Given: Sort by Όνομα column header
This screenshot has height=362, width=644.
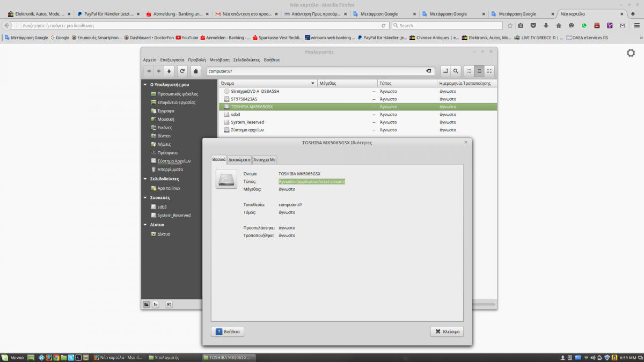Looking at the screenshot, I should pyautogui.click(x=268, y=84).
